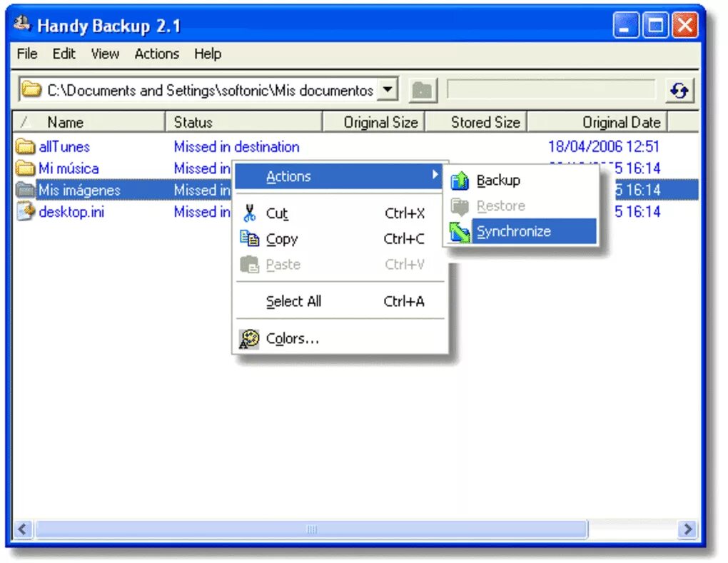Click the Mis imágenes folder icon
Screen dimensions: 728x563
click(x=24, y=189)
